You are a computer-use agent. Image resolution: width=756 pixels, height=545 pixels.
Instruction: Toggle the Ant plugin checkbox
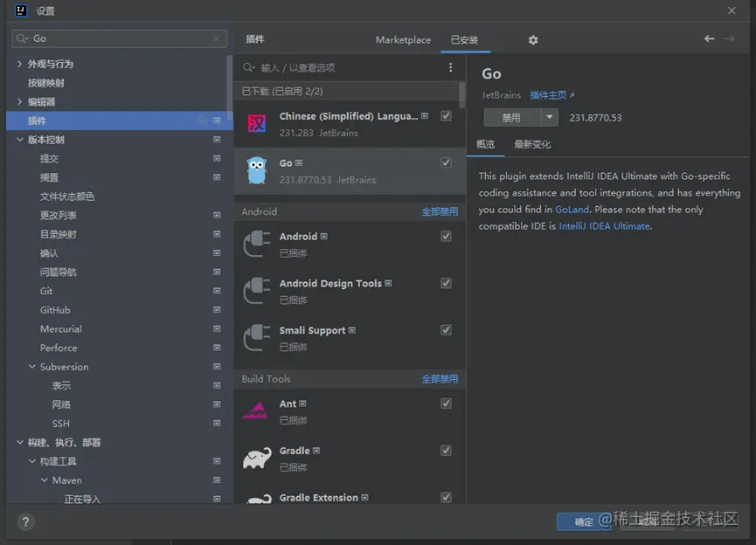(446, 404)
